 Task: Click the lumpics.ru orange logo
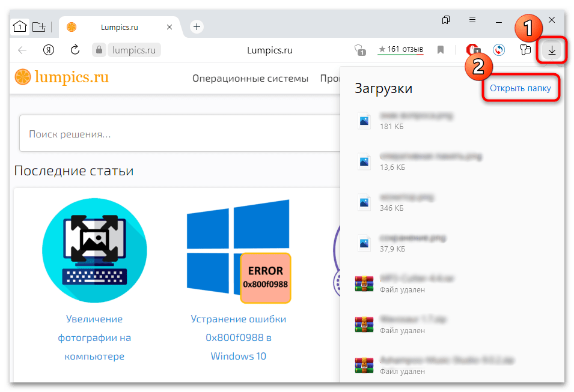[62, 78]
